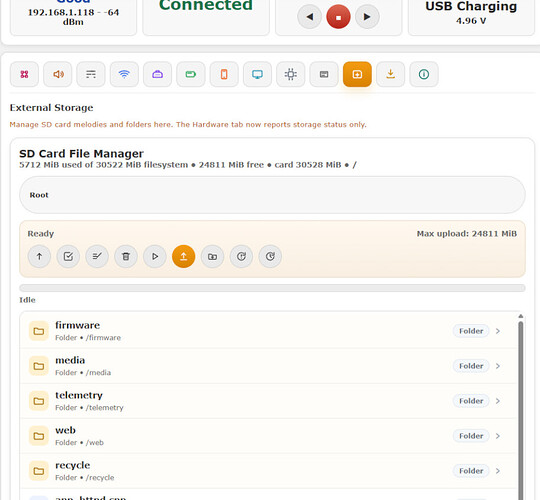Open the 'firmware' folder name
The width and height of the screenshot is (540, 500).
click(x=77, y=325)
